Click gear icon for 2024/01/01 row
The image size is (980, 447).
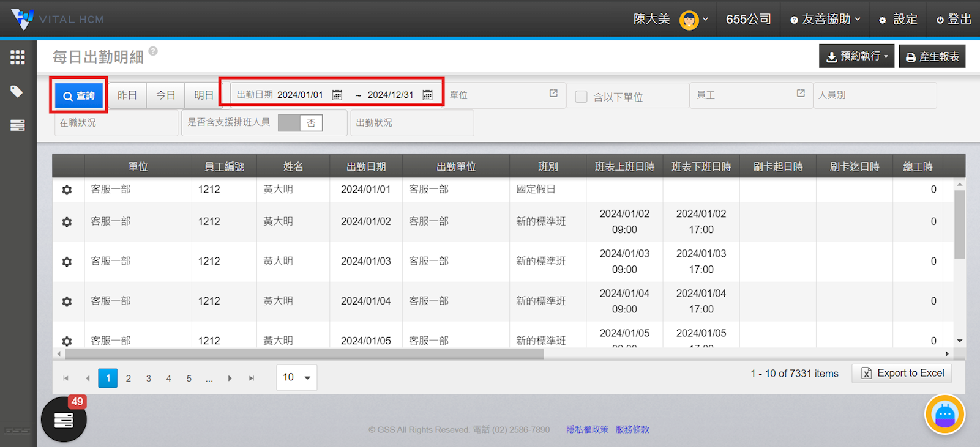pyautogui.click(x=67, y=190)
